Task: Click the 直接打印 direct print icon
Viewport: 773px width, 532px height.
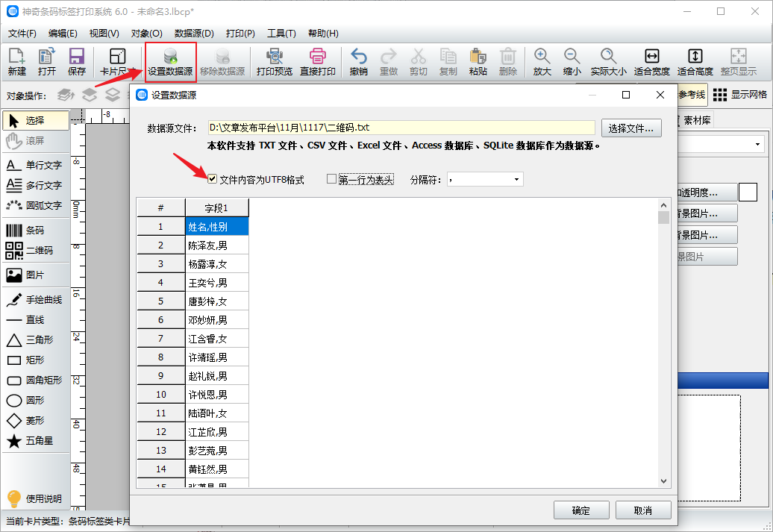Action: [318, 62]
